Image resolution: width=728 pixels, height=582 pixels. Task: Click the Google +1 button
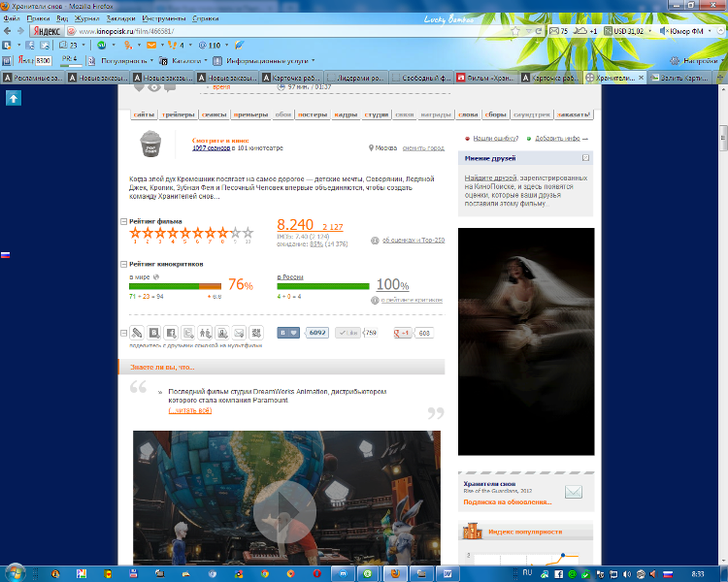pyautogui.click(x=403, y=333)
